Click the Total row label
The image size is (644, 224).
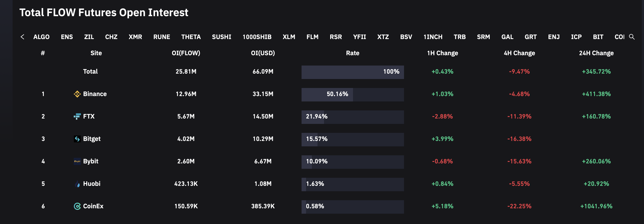pyautogui.click(x=90, y=72)
